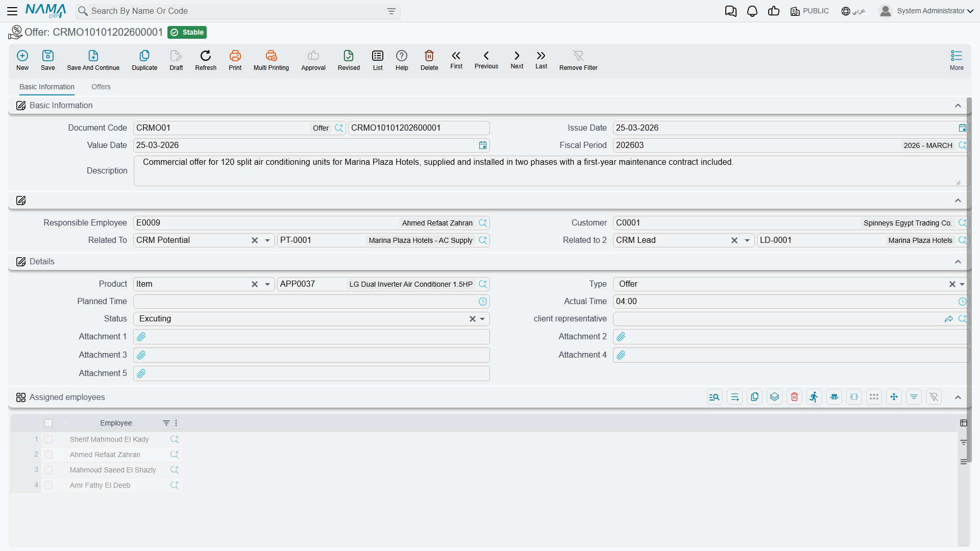
Task: Open the List view
Action: (x=378, y=60)
